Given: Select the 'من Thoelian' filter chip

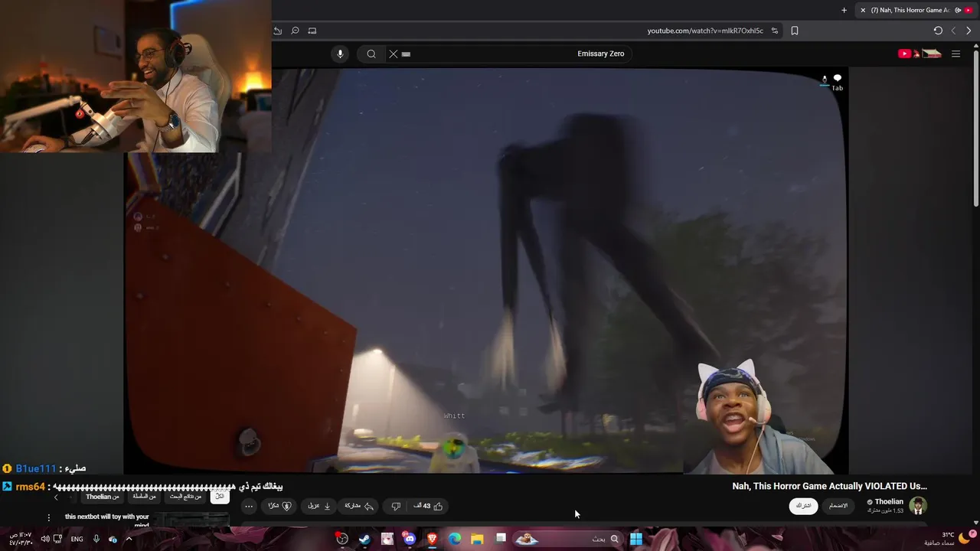Looking at the screenshot, I should [x=102, y=497].
